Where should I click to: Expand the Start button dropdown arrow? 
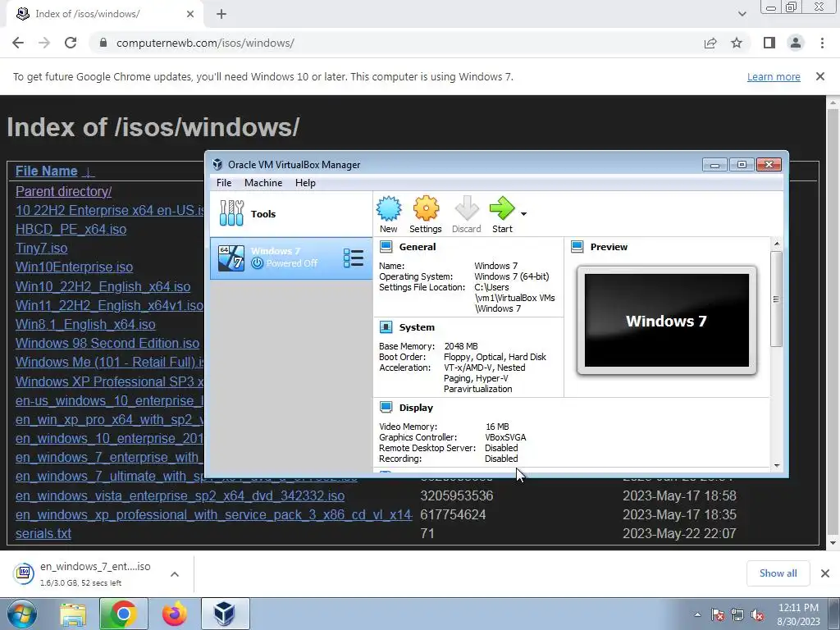(x=524, y=214)
